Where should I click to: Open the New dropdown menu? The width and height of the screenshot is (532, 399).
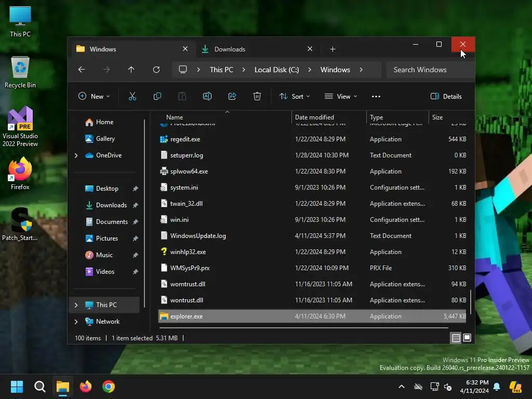pos(94,96)
